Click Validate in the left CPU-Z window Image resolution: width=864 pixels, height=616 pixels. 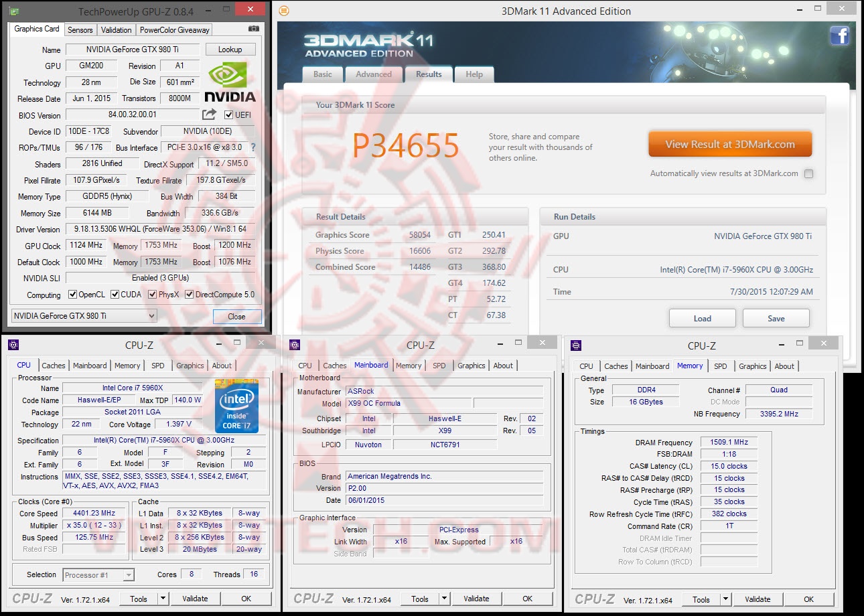point(195,599)
